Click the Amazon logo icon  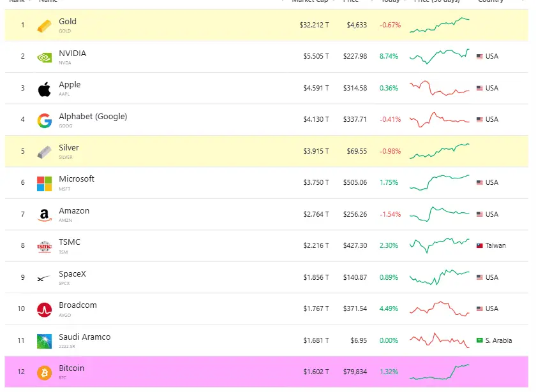[x=45, y=215]
